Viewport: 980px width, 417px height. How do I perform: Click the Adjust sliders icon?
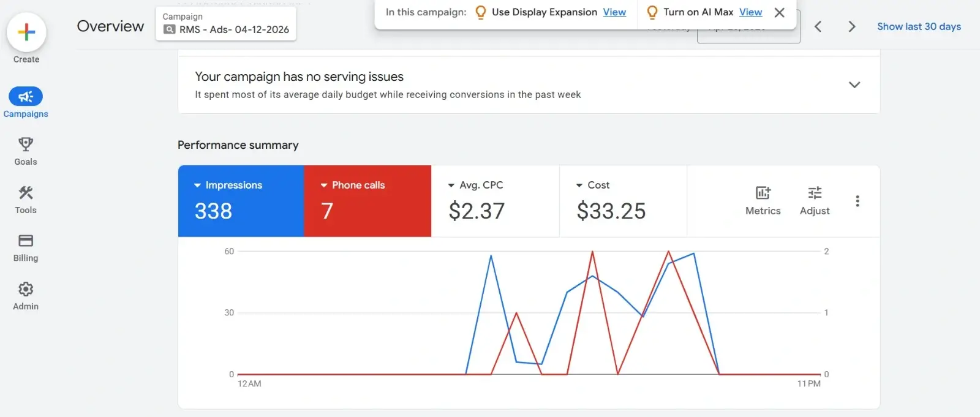[815, 193]
